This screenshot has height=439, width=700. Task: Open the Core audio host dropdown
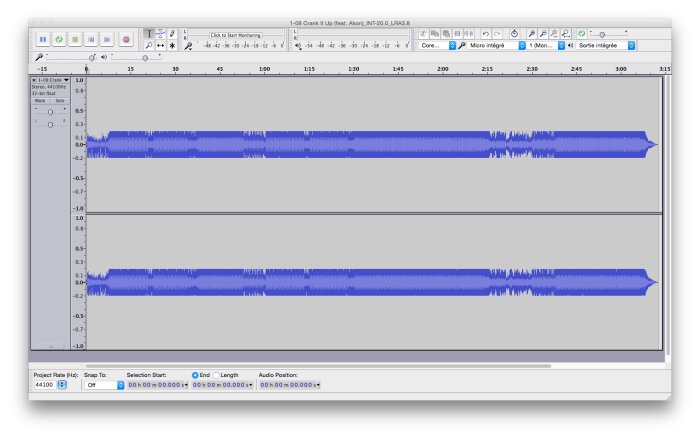click(437, 46)
